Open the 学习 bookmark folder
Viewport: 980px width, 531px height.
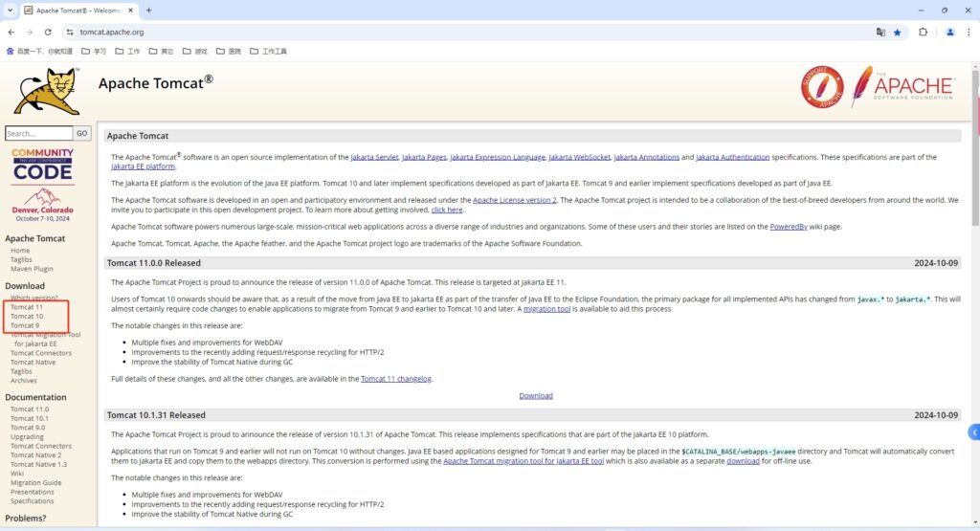(94, 51)
